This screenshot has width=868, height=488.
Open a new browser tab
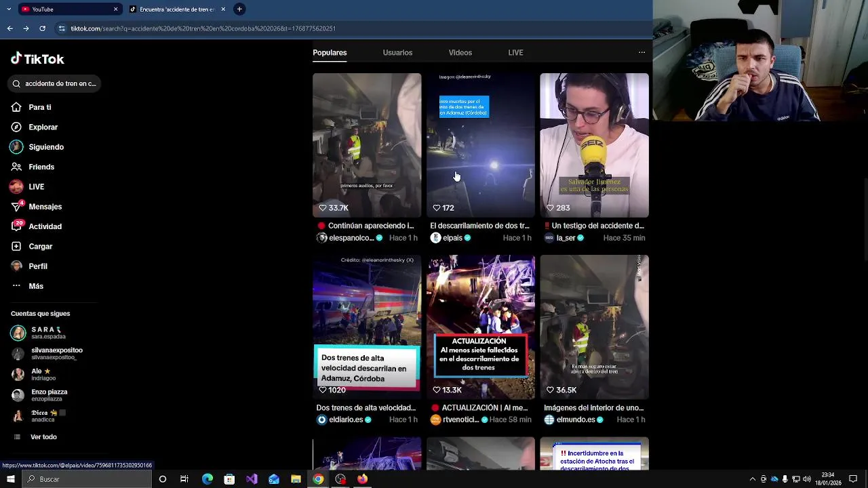239,9
